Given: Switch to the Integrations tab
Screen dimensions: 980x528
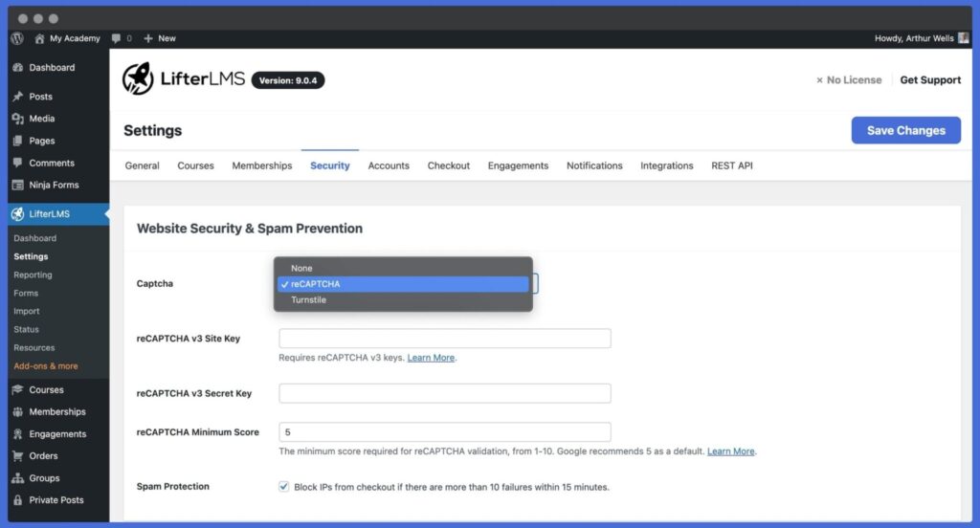Looking at the screenshot, I should (667, 165).
